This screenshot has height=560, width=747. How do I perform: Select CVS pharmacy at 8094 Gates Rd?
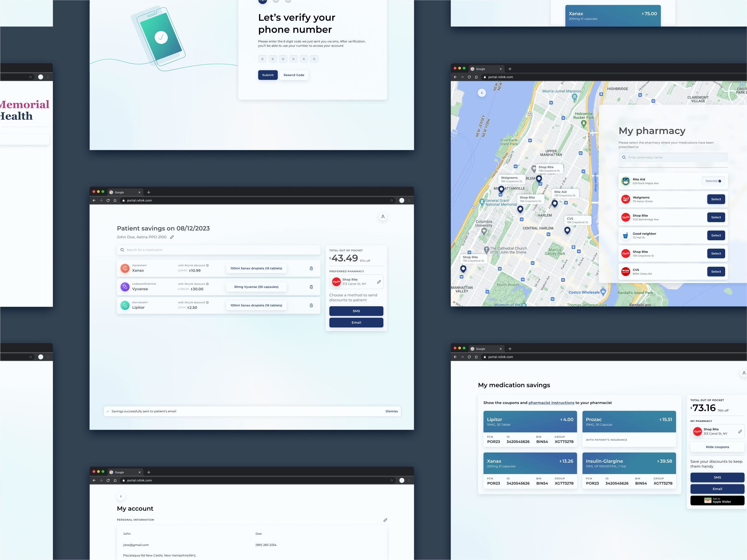click(x=716, y=272)
